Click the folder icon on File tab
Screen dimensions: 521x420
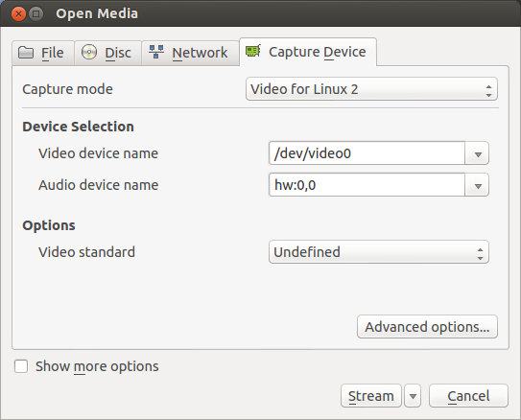[26, 53]
